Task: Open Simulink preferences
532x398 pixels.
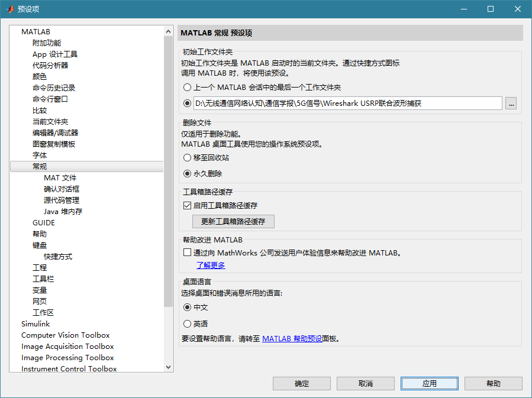Action: tap(36, 323)
